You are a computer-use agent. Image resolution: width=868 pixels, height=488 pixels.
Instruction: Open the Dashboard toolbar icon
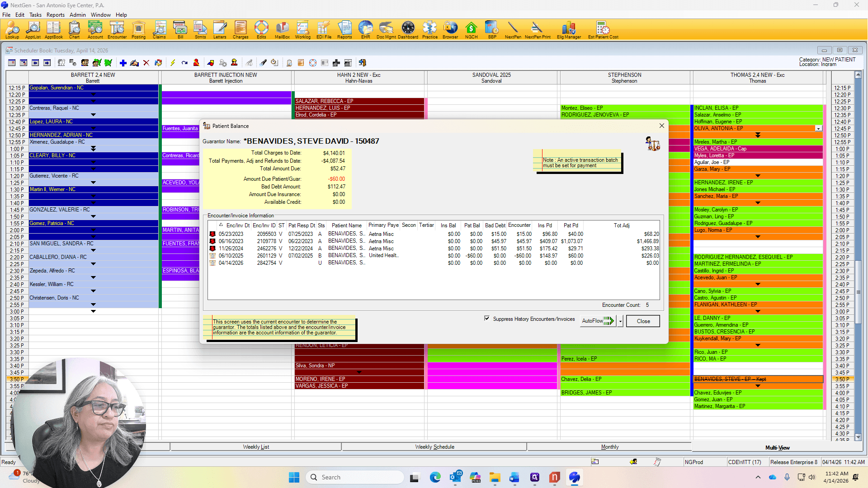coord(408,30)
